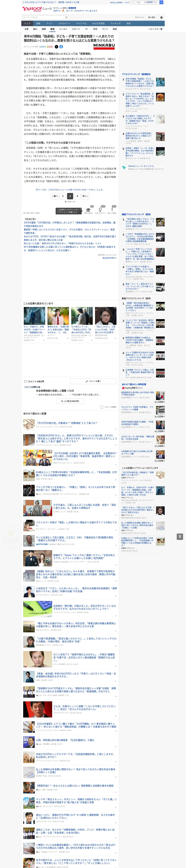This screenshot has width=186, height=868.
Task: Select the 主要 category
Action: [26, 29]
